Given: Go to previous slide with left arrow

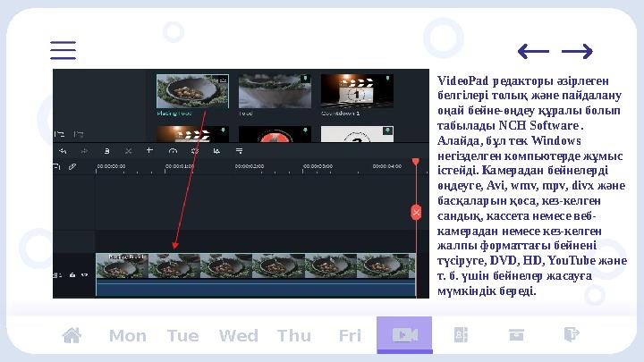Looking at the screenshot, I should point(533,51).
